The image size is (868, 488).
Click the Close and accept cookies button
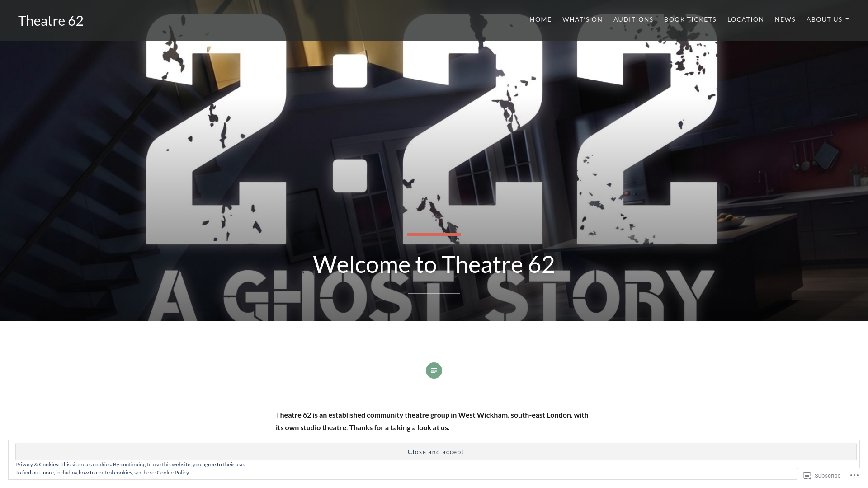[436, 452]
